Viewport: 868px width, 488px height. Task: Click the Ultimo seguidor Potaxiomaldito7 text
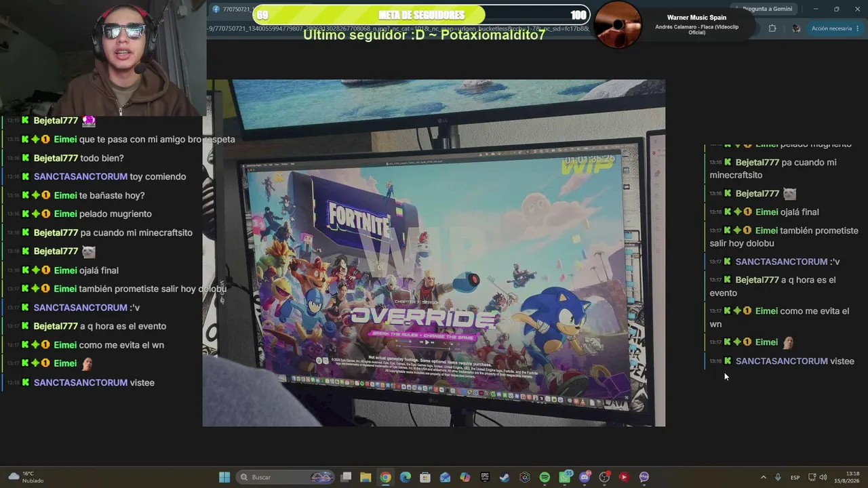(x=424, y=35)
